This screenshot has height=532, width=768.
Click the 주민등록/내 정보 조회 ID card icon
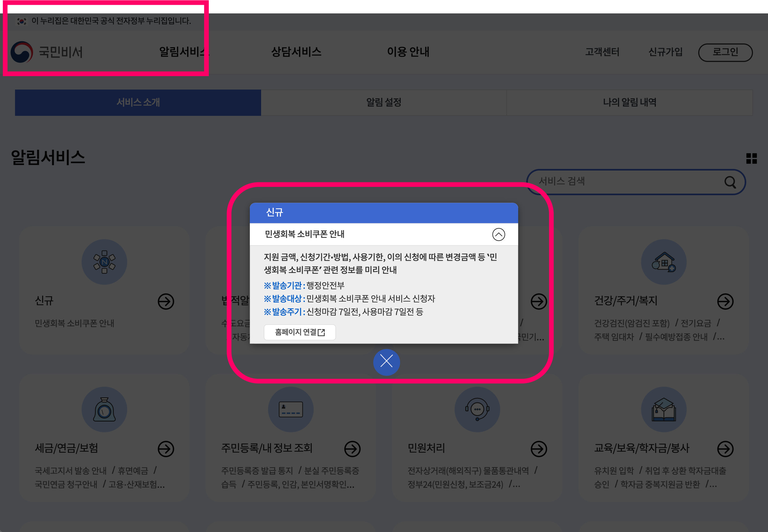pos(291,409)
